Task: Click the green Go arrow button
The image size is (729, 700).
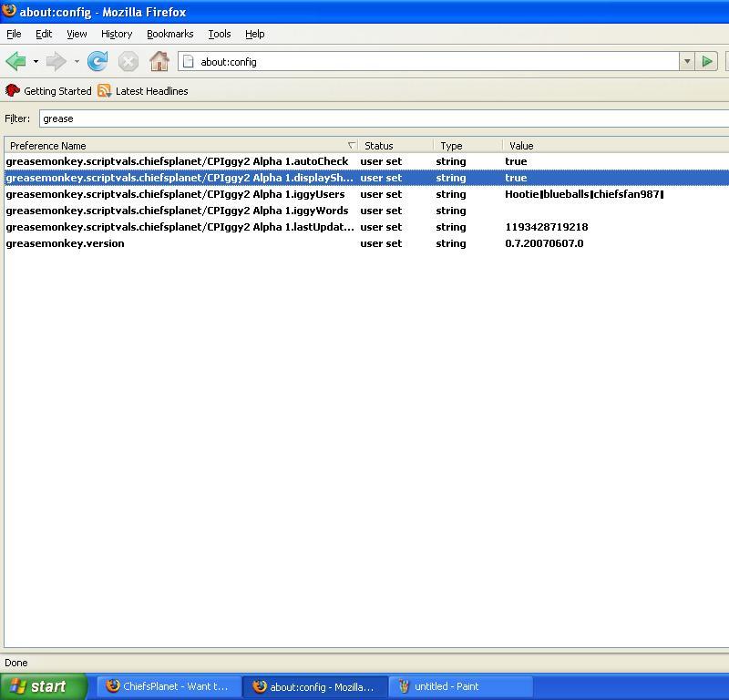Action: 707,61
